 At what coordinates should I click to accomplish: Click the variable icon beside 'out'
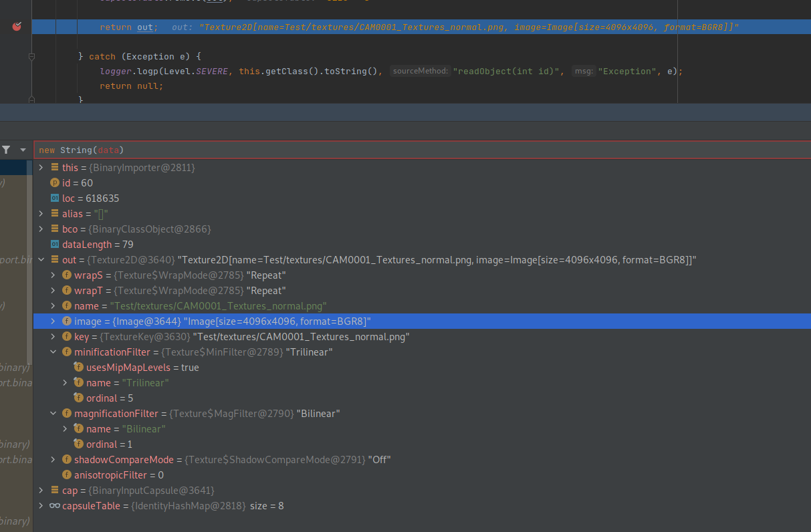(x=54, y=260)
